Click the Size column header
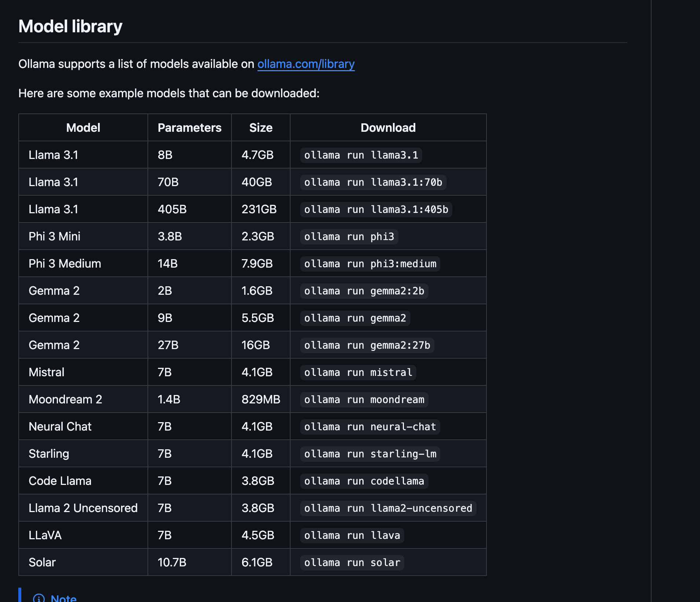The width and height of the screenshot is (700, 602). coord(261,128)
